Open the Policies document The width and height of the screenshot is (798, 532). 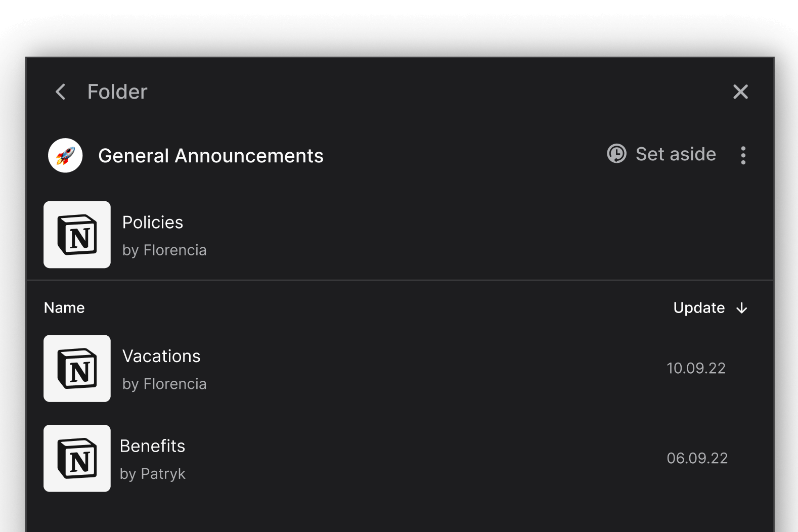tap(153, 223)
